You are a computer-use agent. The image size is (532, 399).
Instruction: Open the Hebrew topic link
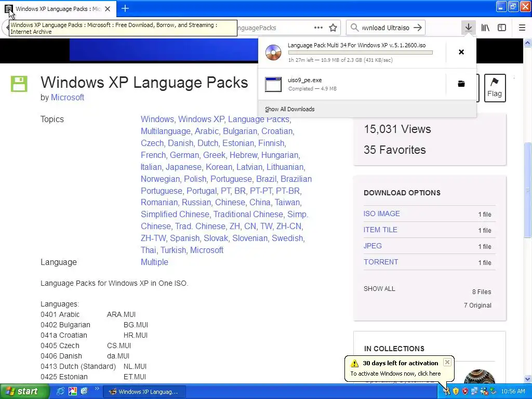tap(243, 155)
